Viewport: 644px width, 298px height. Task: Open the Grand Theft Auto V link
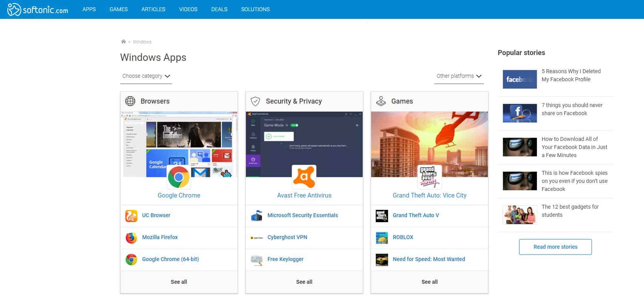pyautogui.click(x=416, y=215)
